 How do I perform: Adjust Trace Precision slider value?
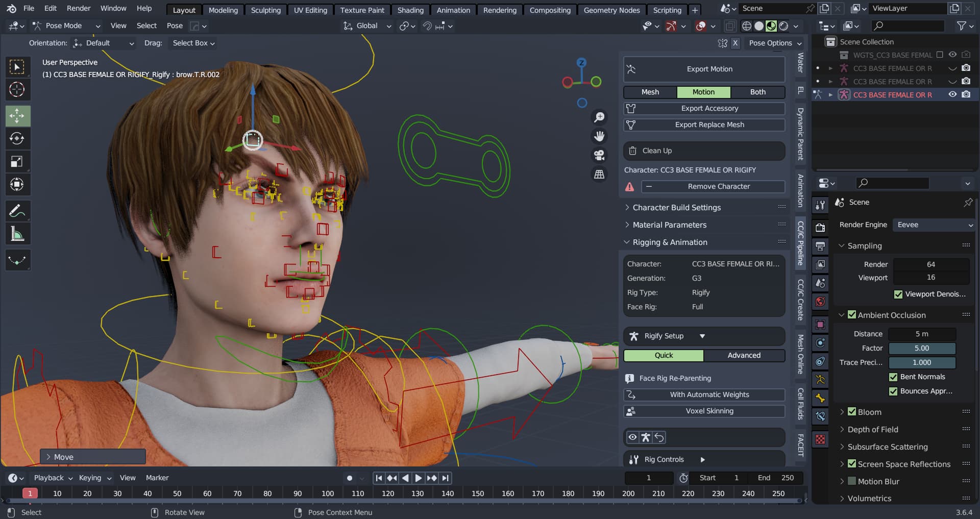[922, 362]
